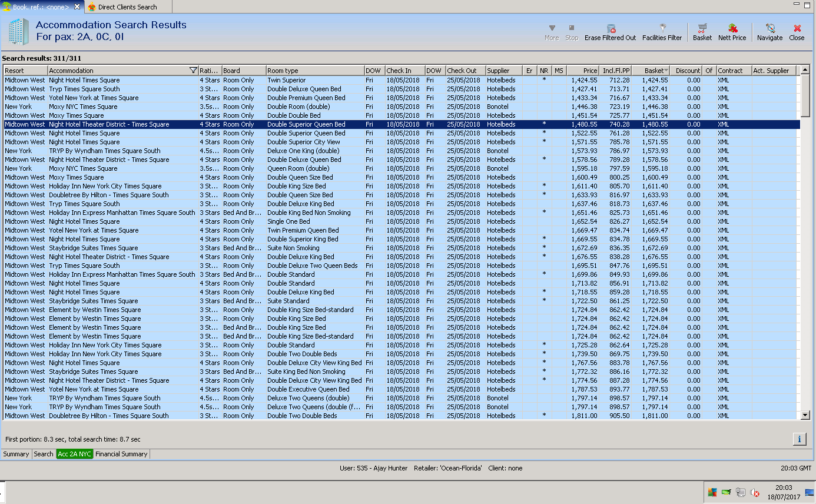The width and height of the screenshot is (816, 504).
Task: Open the Financial Summary tab
Action: [122, 454]
